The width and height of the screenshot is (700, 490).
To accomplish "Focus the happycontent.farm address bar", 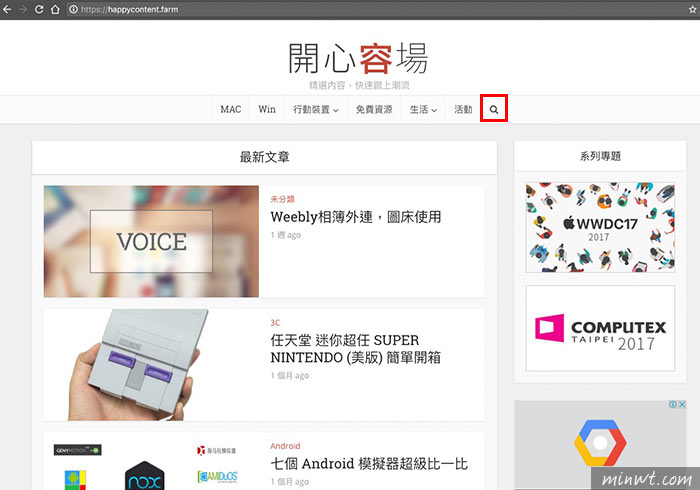I will click(375, 9).
